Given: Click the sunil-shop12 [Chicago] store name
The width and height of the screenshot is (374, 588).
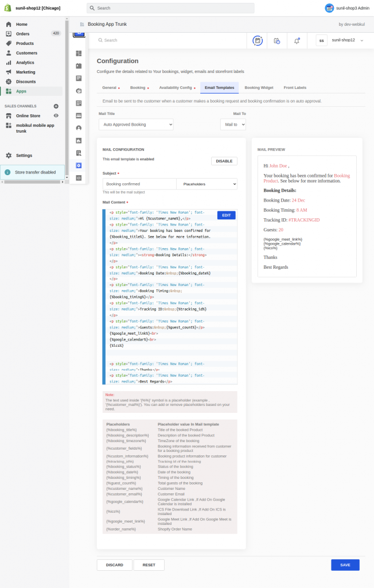Looking at the screenshot, I should pyautogui.click(x=38, y=8).
